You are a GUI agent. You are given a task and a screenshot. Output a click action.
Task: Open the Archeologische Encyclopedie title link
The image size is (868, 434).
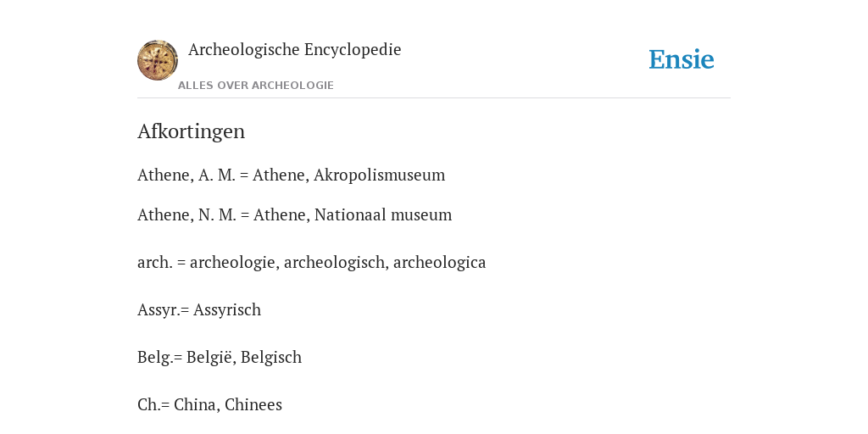pos(294,50)
